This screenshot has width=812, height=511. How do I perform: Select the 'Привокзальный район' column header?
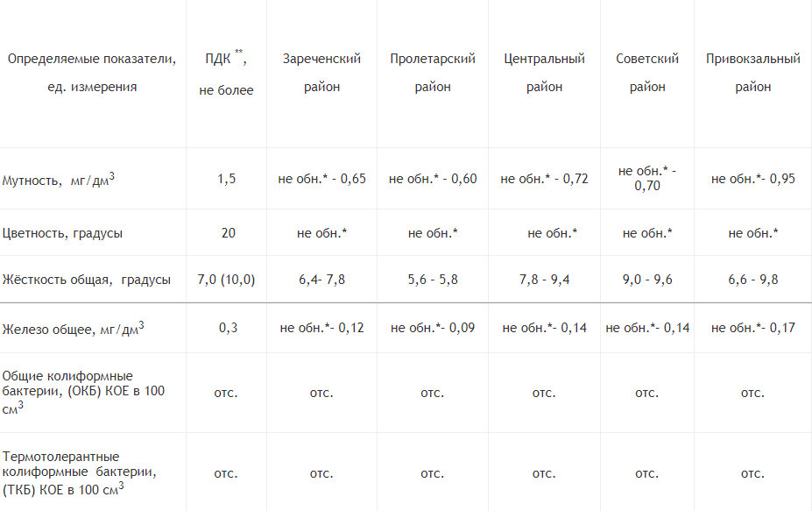[x=753, y=73]
